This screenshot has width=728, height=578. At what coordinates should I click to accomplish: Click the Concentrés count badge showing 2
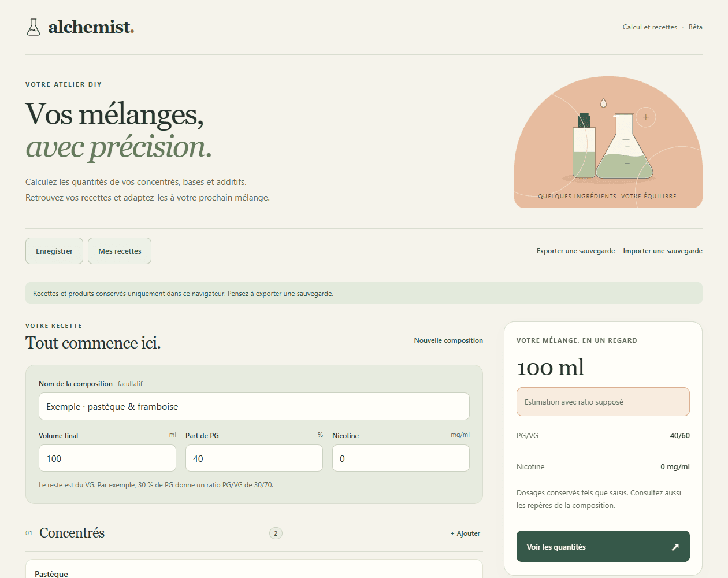coord(276,533)
